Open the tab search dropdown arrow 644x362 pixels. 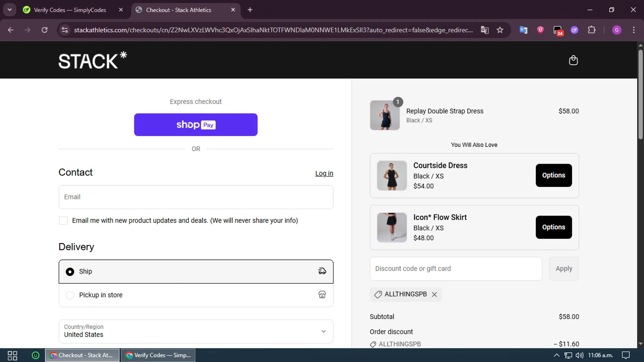(x=9, y=10)
